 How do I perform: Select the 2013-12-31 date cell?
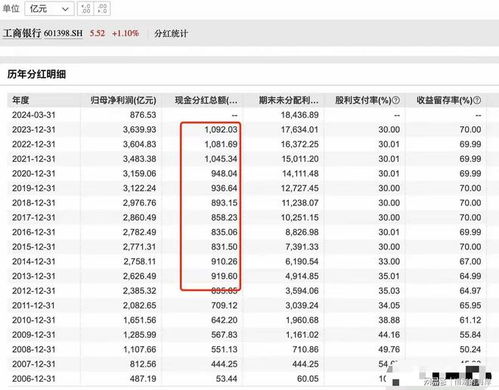pyautogui.click(x=34, y=276)
